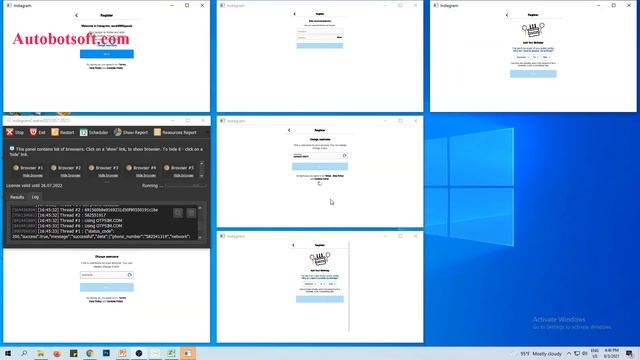
Task: Open Show Report in the toolbar
Action: [131, 132]
